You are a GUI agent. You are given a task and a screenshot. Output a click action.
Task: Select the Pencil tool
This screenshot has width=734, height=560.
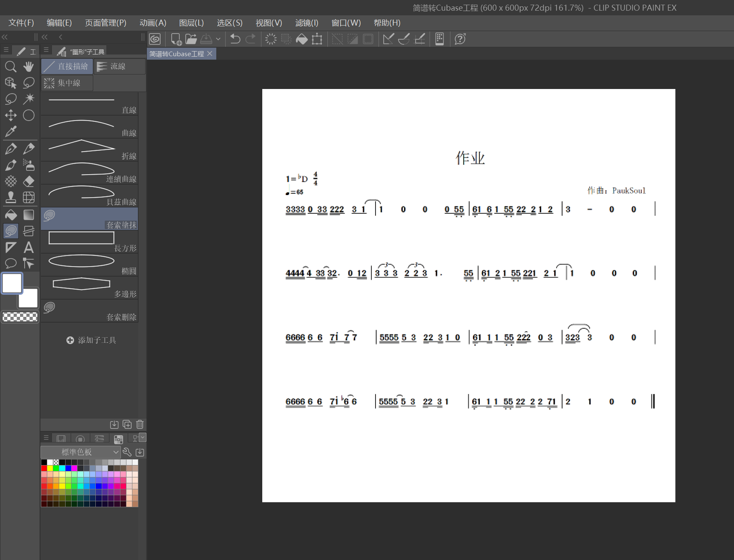click(29, 149)
